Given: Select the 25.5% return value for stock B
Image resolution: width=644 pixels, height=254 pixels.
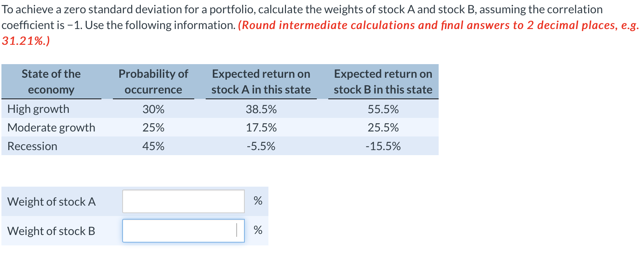Looking at the screenshot, I should click(383, 128).
